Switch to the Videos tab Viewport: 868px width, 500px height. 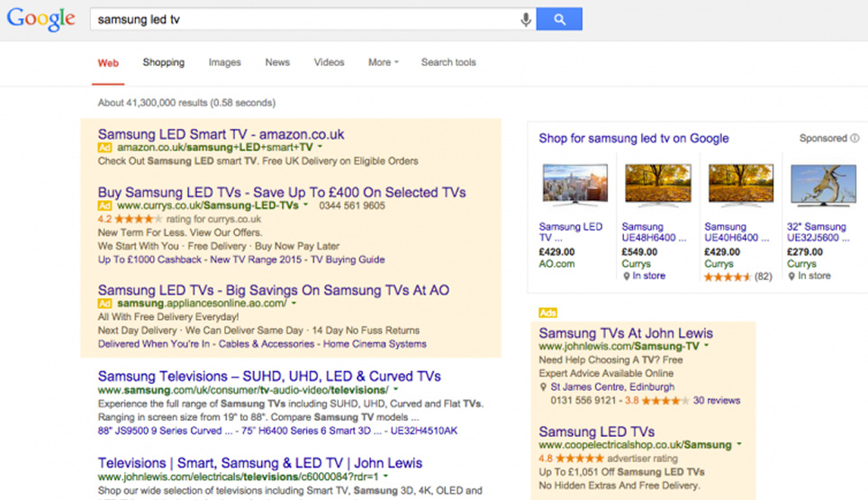(x=329, y=62)
